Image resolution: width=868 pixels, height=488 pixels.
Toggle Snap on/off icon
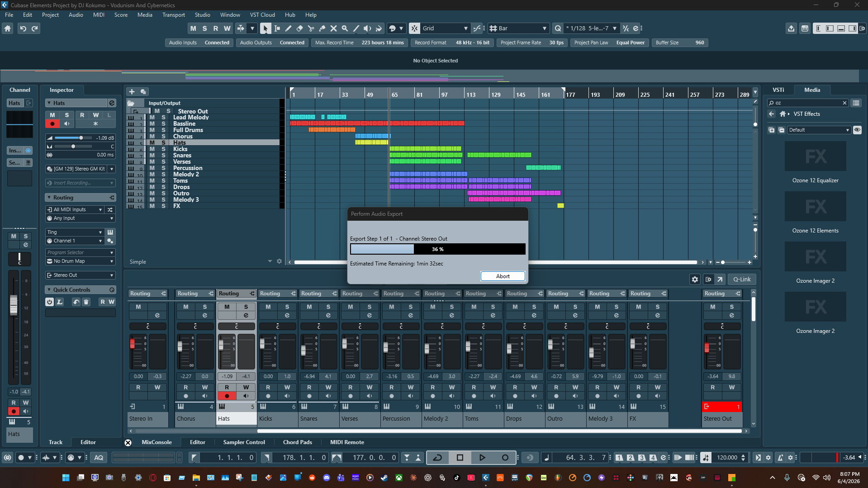pos(414,28)
